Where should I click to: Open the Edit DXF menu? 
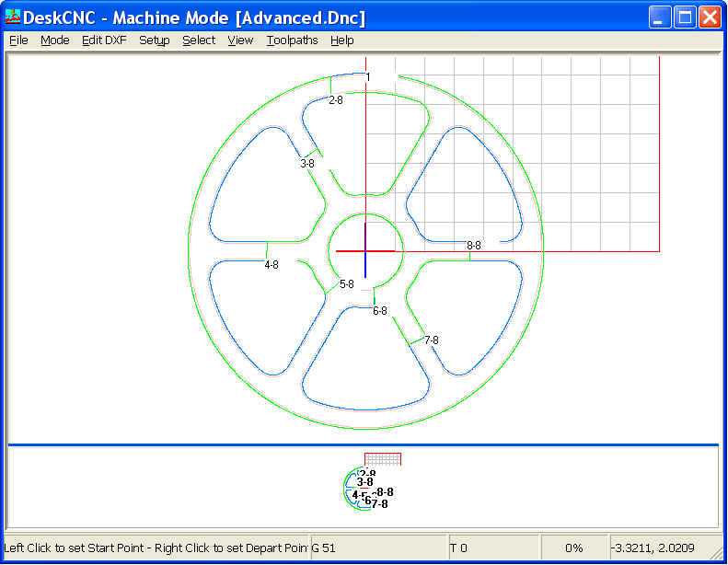click(x=104, y=40)
